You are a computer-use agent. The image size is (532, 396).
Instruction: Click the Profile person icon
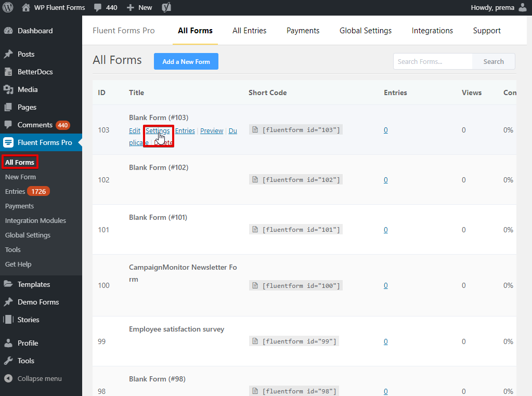(x=8, y=343)
